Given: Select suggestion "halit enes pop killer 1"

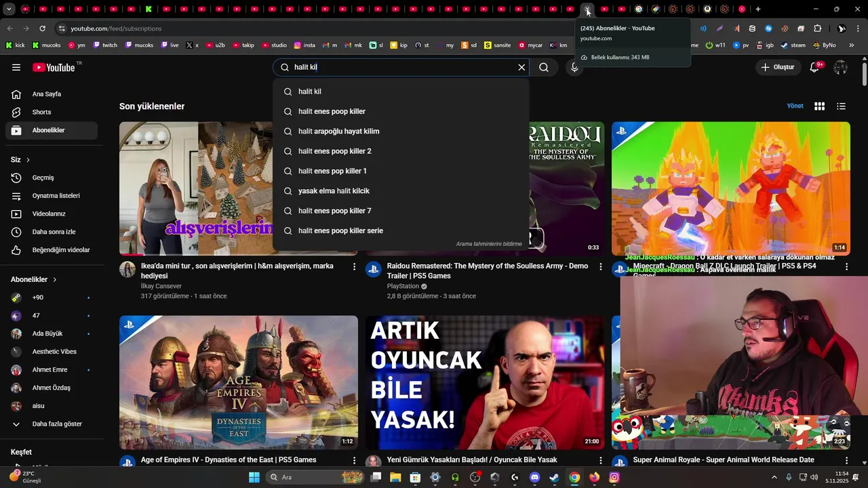Looking at the screenshot, I should [401, 171].
